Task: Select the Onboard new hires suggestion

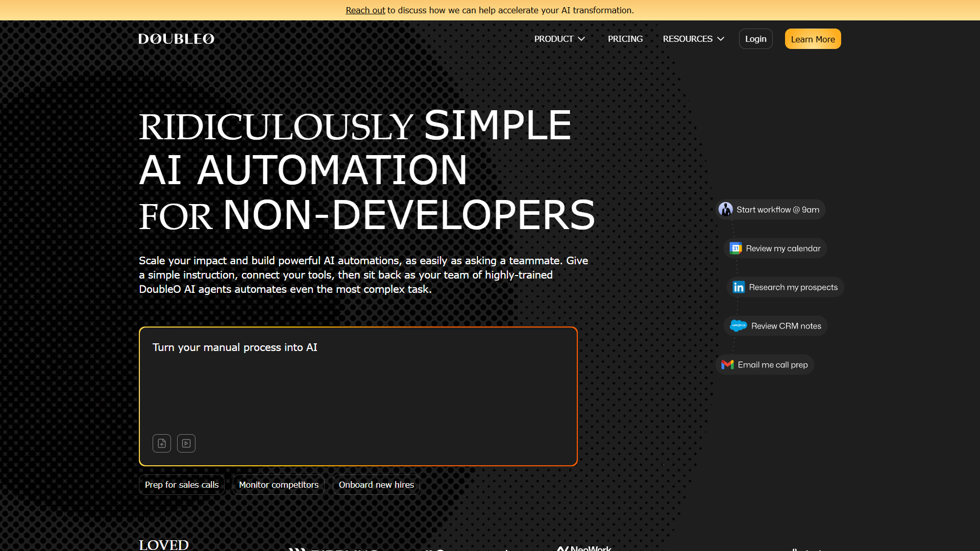Action: 377,485
